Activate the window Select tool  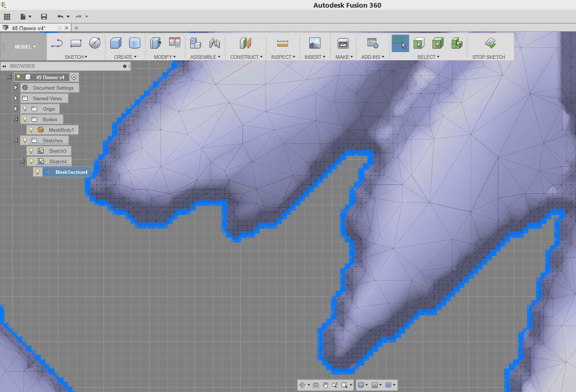click(x=400, y=43)
